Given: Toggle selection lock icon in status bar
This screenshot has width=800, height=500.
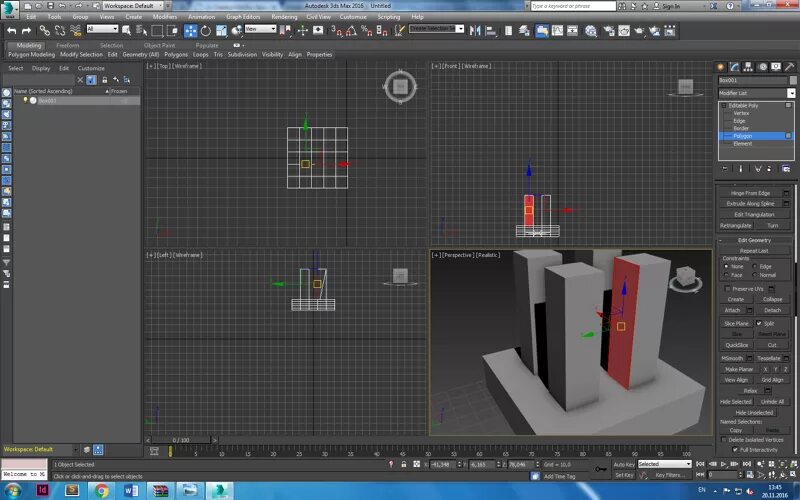Looking at the screenshot, I should [x=404, y=464].
